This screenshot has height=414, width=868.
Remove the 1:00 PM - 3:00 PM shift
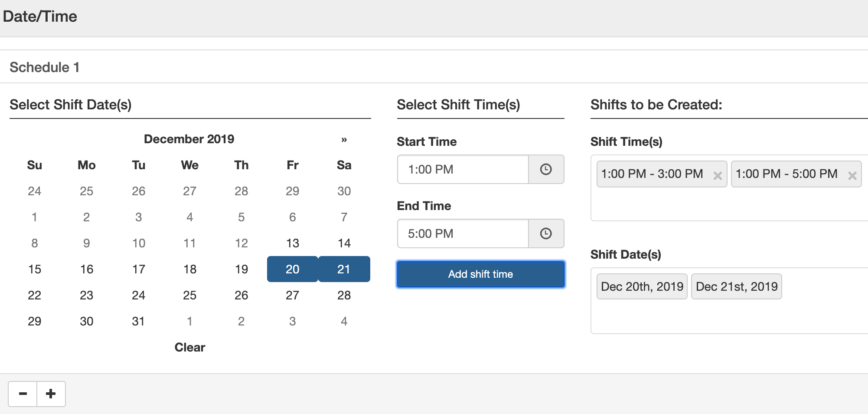(x=718, y=175)
